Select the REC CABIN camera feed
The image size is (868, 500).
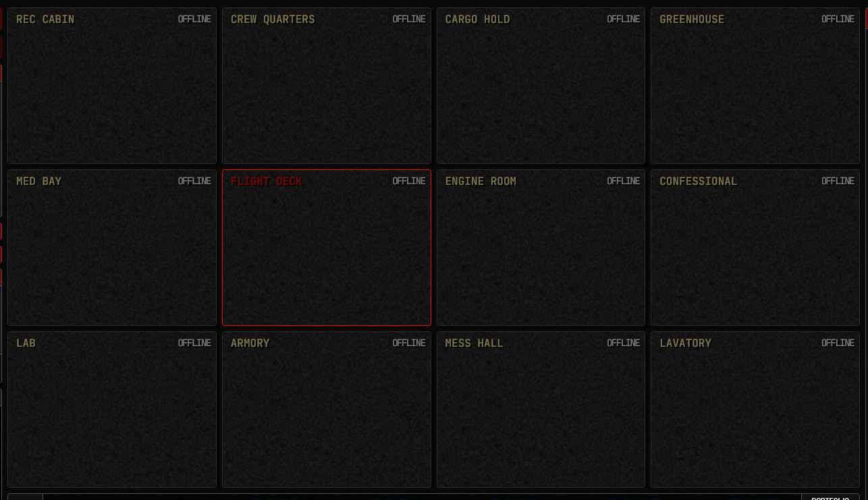click(x=112, y=86)
